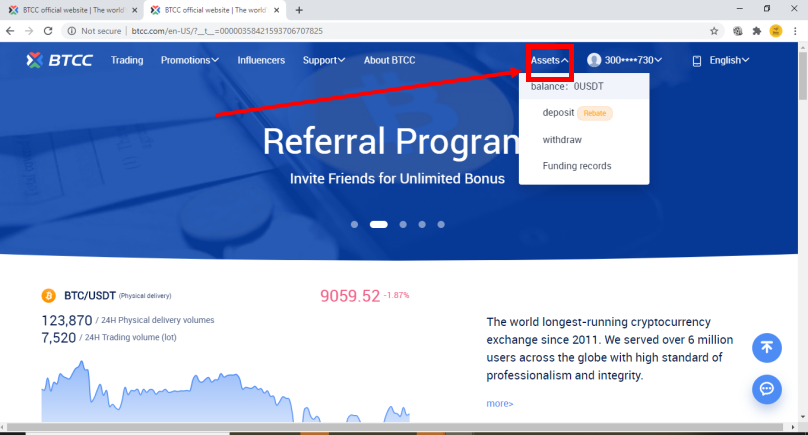Screen dimensions: 808x435
Task: Reload the page
Action: (48, 31)
